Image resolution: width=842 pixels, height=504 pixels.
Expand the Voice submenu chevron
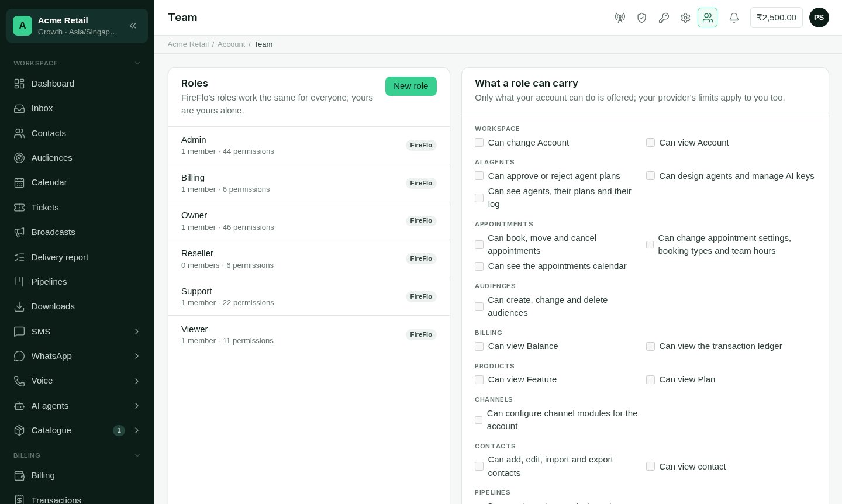(x=137, y=381)
